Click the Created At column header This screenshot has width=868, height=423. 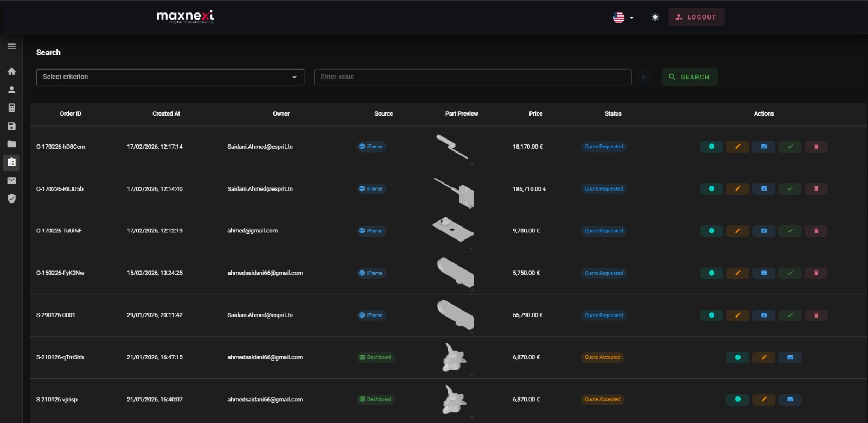166,113
